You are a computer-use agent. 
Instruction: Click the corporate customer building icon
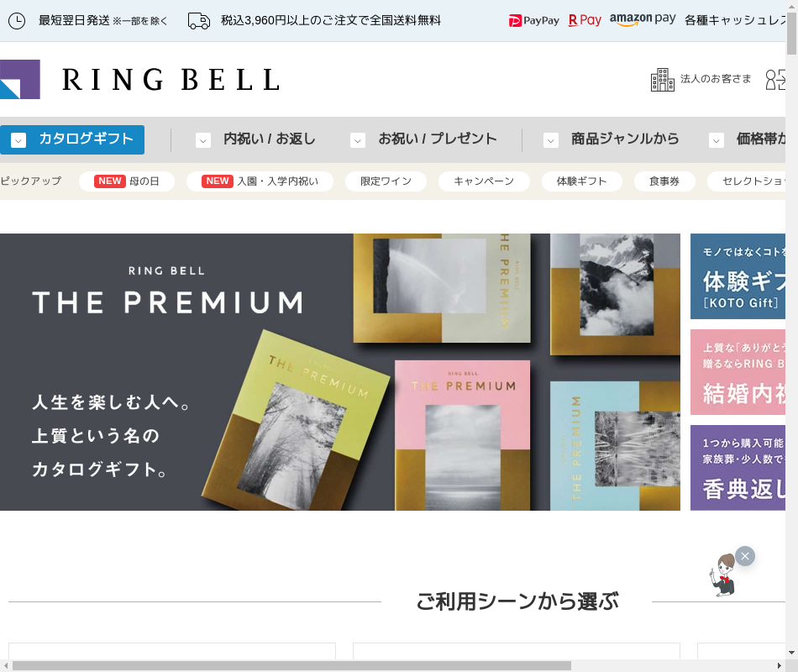(x=663, y=80)
